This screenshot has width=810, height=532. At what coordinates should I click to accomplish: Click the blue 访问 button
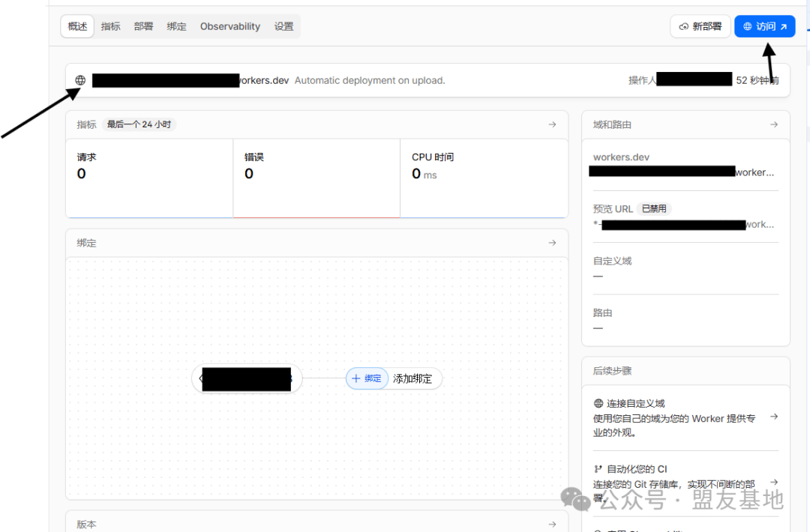[x=764, y=26]
